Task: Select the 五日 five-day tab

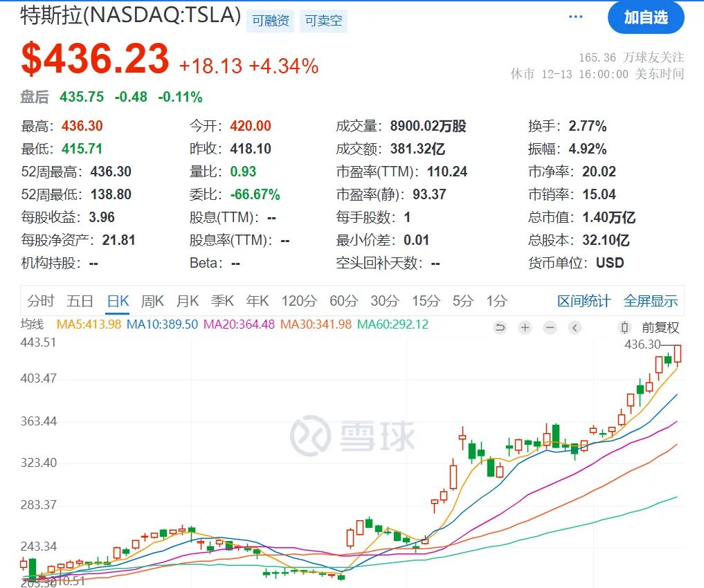Action: (x=80, y=301)
